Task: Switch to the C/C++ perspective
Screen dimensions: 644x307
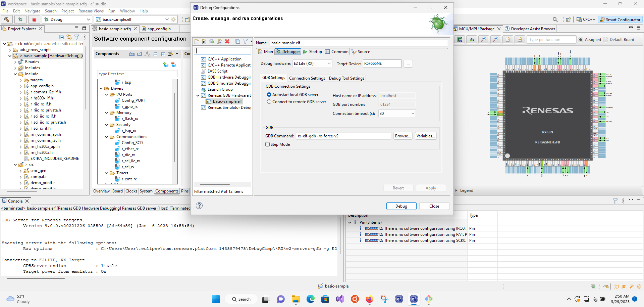Action: [x=586, y=19]
